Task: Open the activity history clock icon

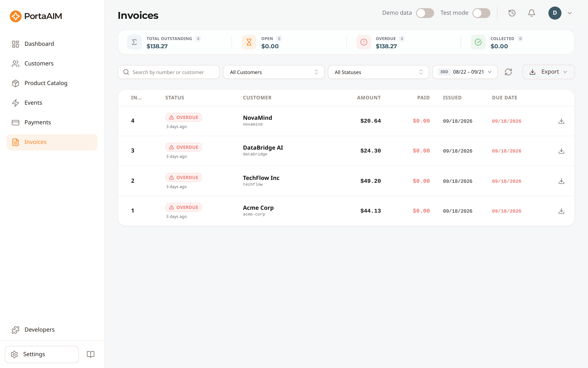Action: 512,13
